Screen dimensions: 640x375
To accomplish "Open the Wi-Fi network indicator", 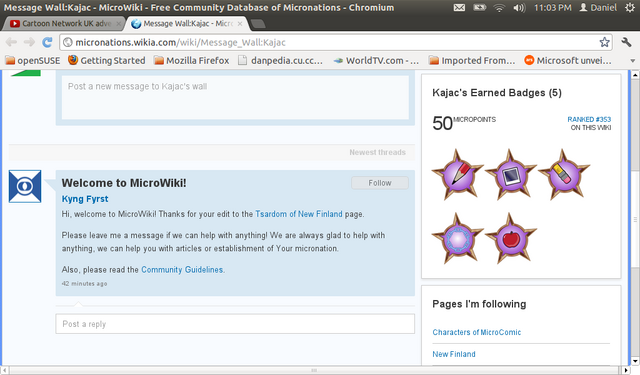I will (499, 7).
